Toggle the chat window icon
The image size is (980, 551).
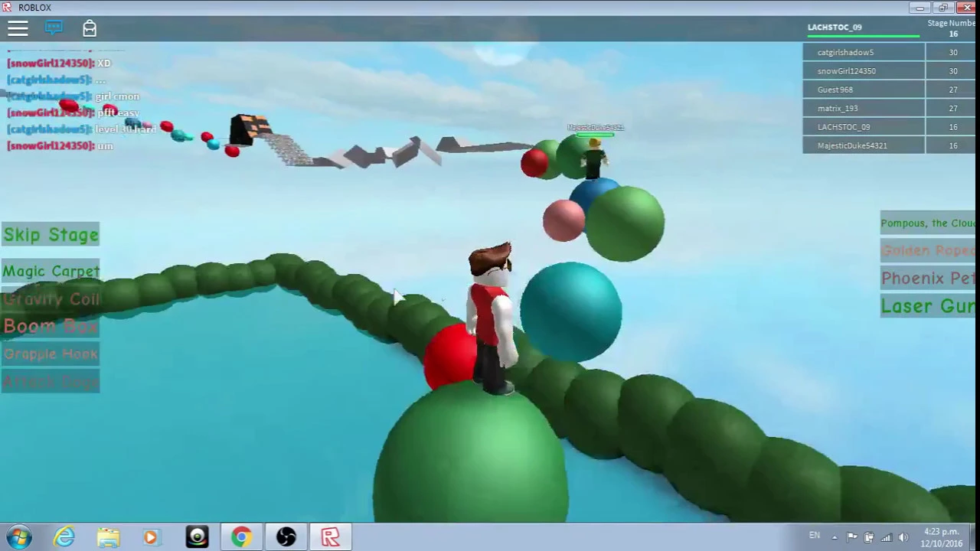(x=54, y=28)
